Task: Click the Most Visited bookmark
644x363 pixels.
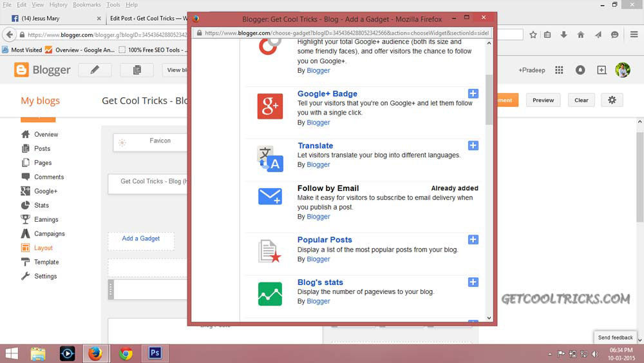Action: [22, 50]
